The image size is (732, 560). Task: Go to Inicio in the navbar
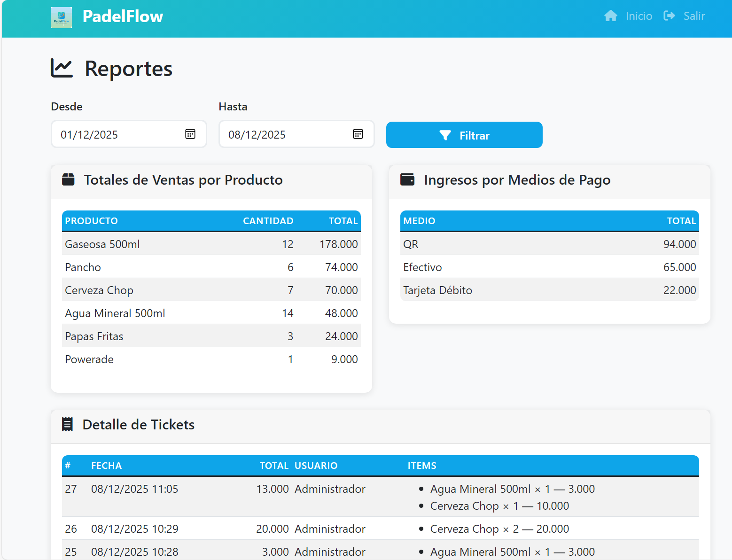coord(639,16)
